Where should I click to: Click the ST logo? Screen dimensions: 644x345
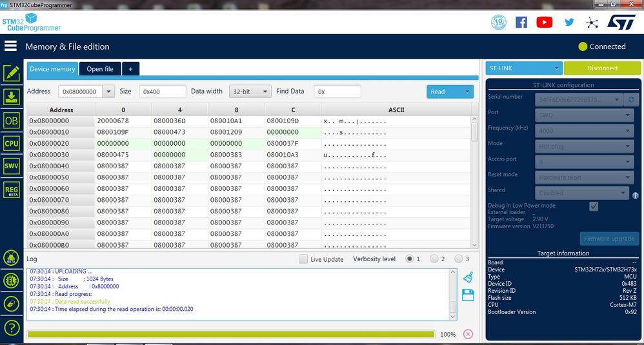621,22
